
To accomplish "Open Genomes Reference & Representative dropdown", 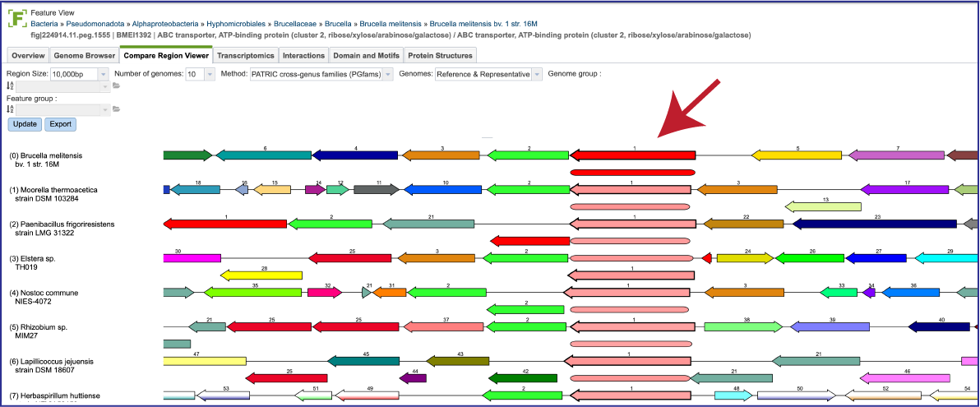I will [x=536, y=74].
